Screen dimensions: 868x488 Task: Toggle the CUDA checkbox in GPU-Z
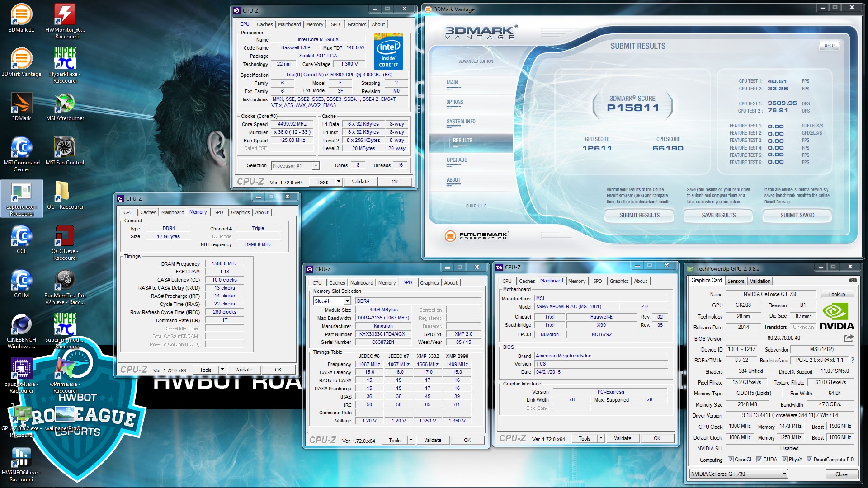point(759,460)
